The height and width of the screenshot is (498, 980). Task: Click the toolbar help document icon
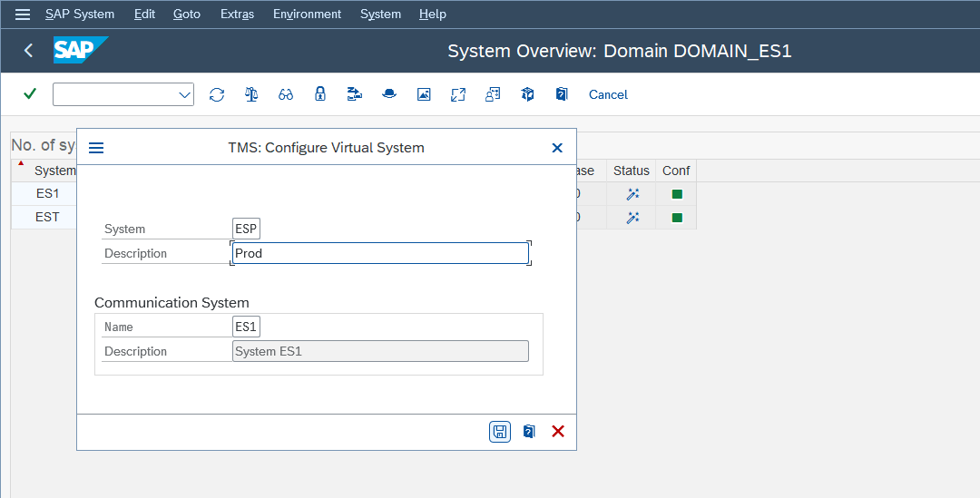tap(562, 94)
